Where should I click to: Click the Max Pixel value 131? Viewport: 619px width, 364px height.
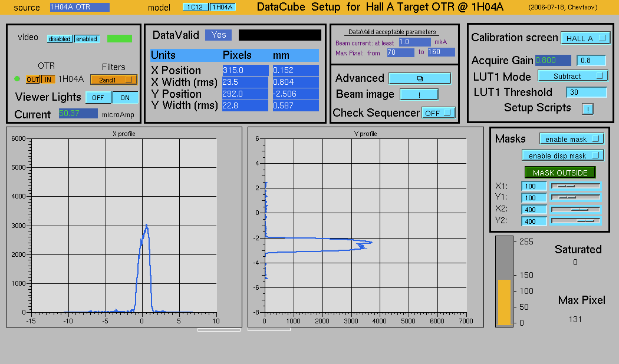point(575,319)
